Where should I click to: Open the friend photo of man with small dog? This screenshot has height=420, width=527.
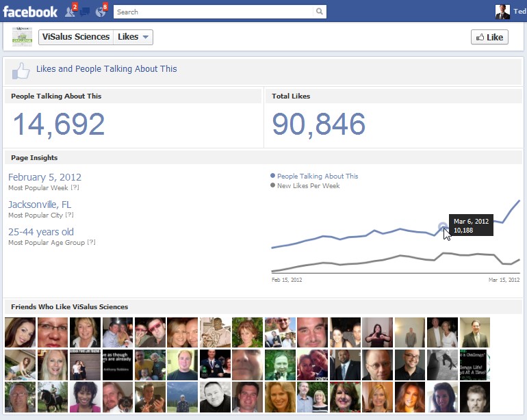[x=118, y=397]
